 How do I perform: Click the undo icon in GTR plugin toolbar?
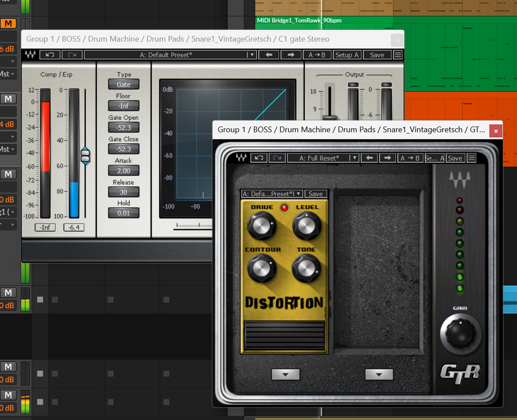click(x=259, y=158)
